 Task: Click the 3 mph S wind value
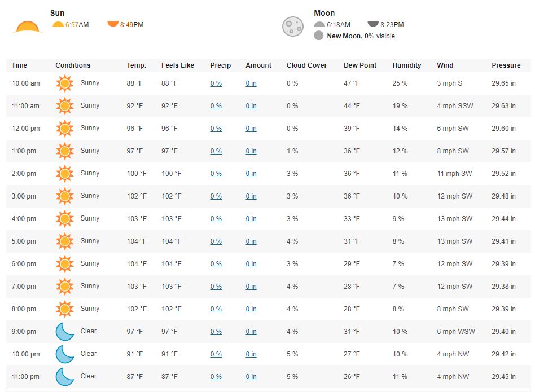[x=450, y=83]
